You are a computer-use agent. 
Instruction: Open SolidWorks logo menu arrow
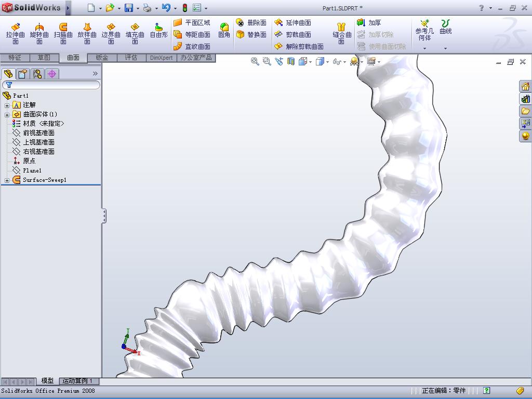point(68,8)
